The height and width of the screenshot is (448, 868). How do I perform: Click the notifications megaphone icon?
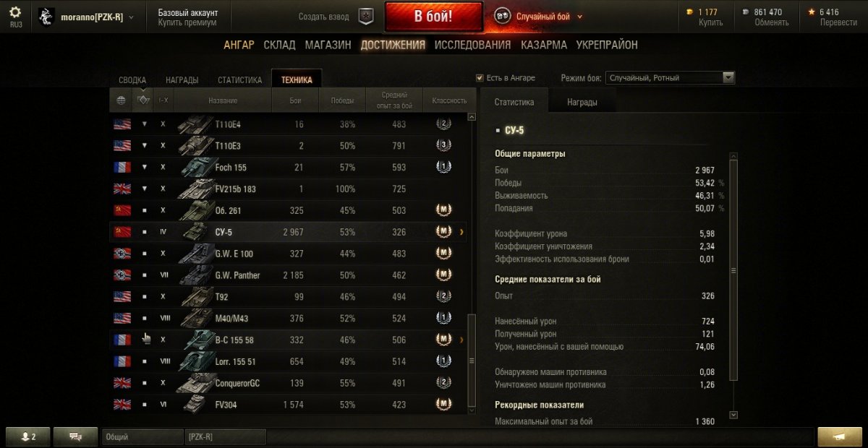coord(840,436)
